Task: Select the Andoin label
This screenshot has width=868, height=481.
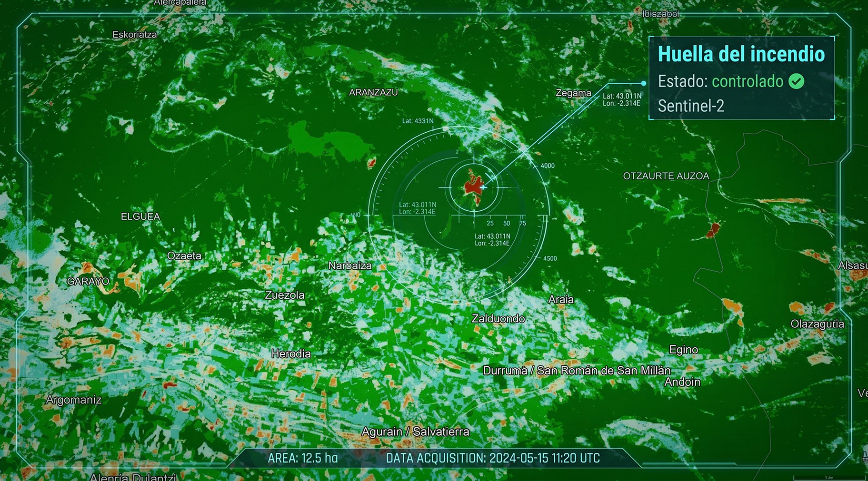Action: [x=682, y=382]
